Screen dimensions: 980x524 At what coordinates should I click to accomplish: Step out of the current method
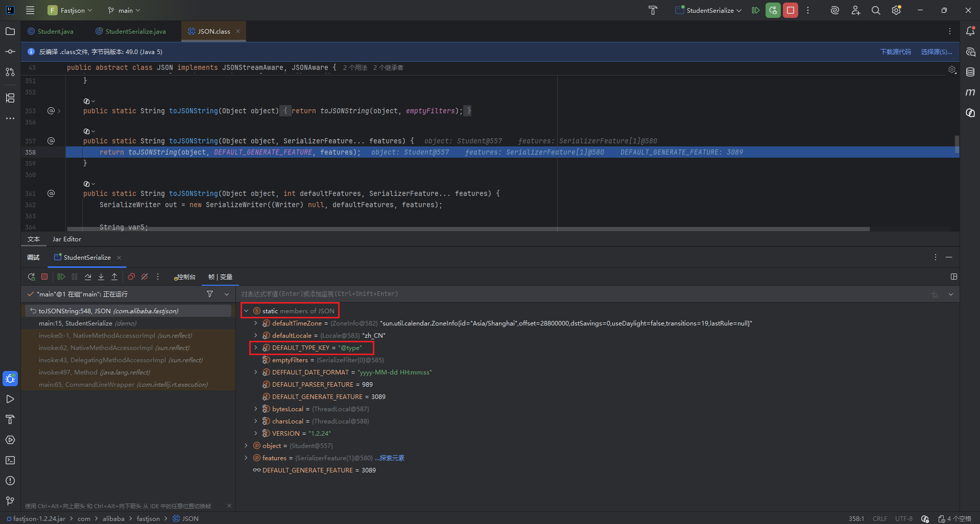coord(114,277)
